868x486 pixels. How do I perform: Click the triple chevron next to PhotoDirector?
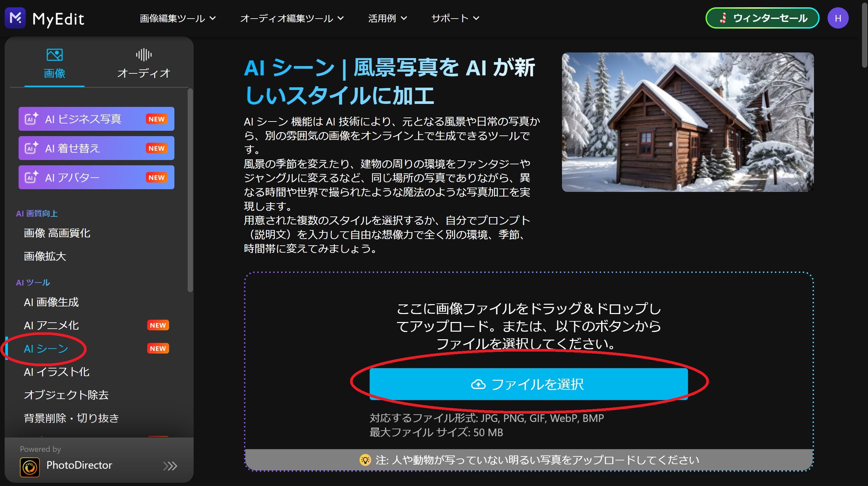click(x=170, y=466)
